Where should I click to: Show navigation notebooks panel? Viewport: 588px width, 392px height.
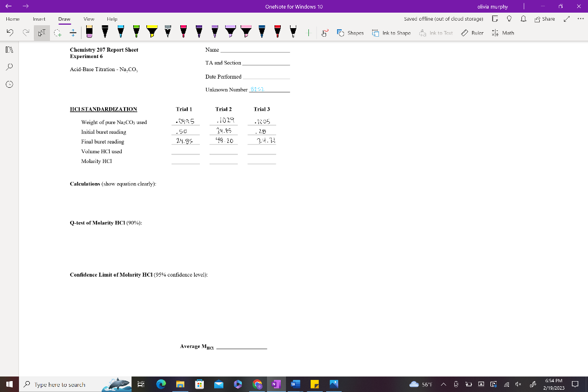coord(9,49)
